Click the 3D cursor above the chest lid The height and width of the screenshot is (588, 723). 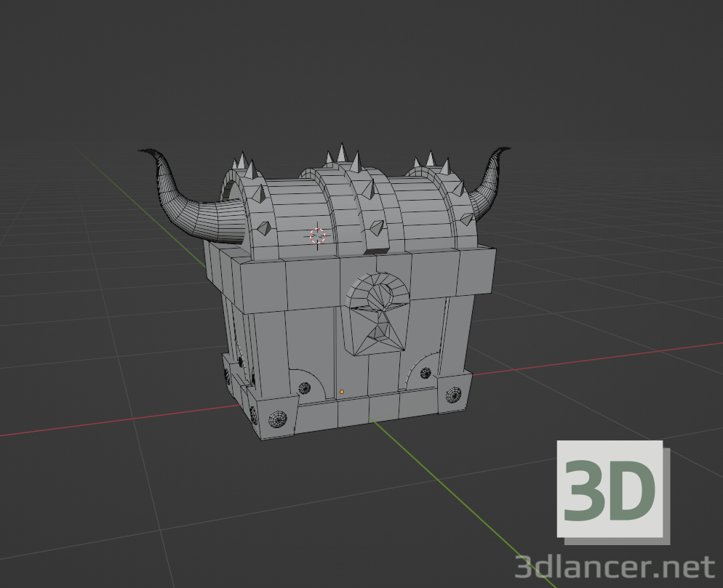point(316,235)
